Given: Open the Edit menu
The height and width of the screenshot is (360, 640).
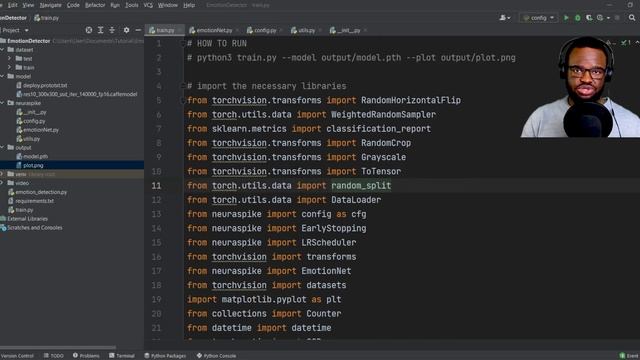Looking at the screenshot, I should [x=13, y=5].
